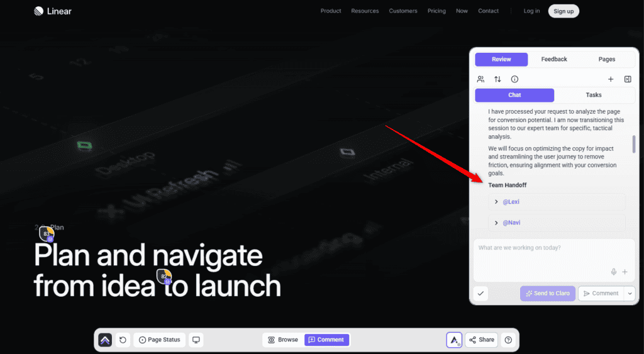Image resolution: width=644 pixels, height=354 pixels.
Task: Click the chat panel scrollbar
Action: tap(634, 144)
